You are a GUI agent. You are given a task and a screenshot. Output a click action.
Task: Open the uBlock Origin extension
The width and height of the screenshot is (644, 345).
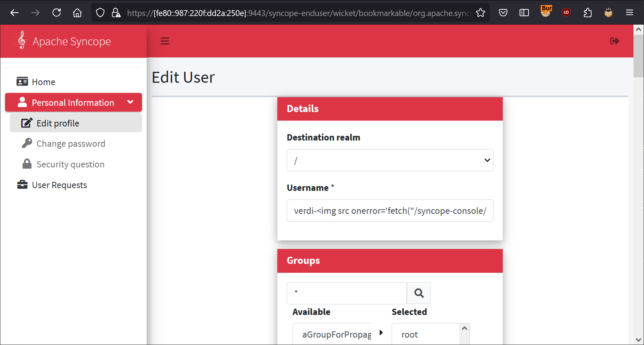point(566,13)
